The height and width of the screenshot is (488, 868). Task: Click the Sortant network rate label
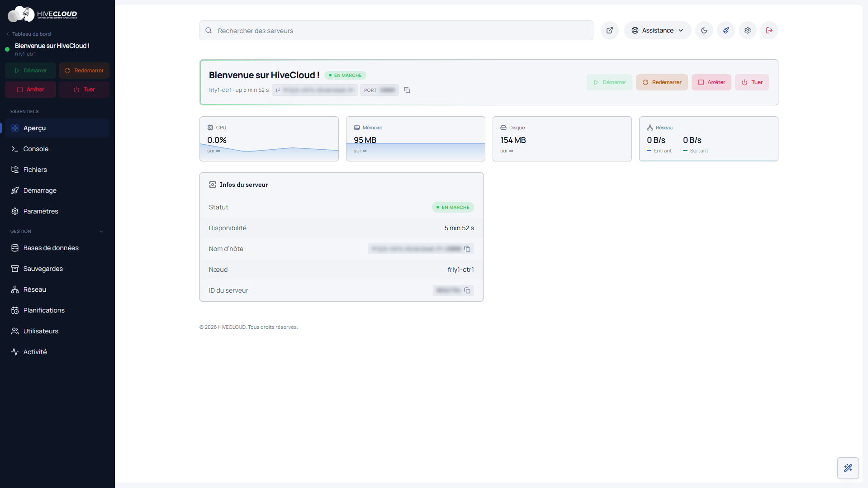pos(699,151)
